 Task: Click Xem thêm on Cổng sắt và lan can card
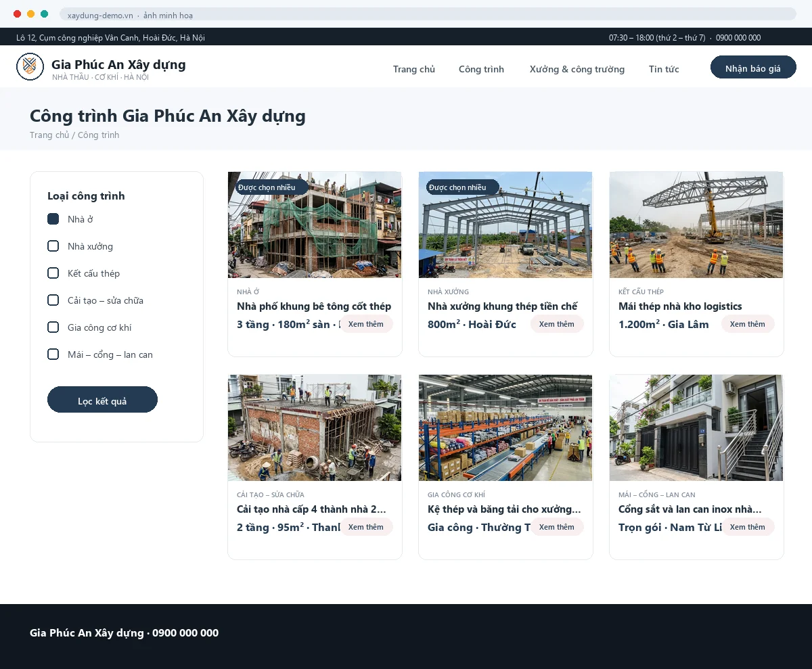point(748,527)
